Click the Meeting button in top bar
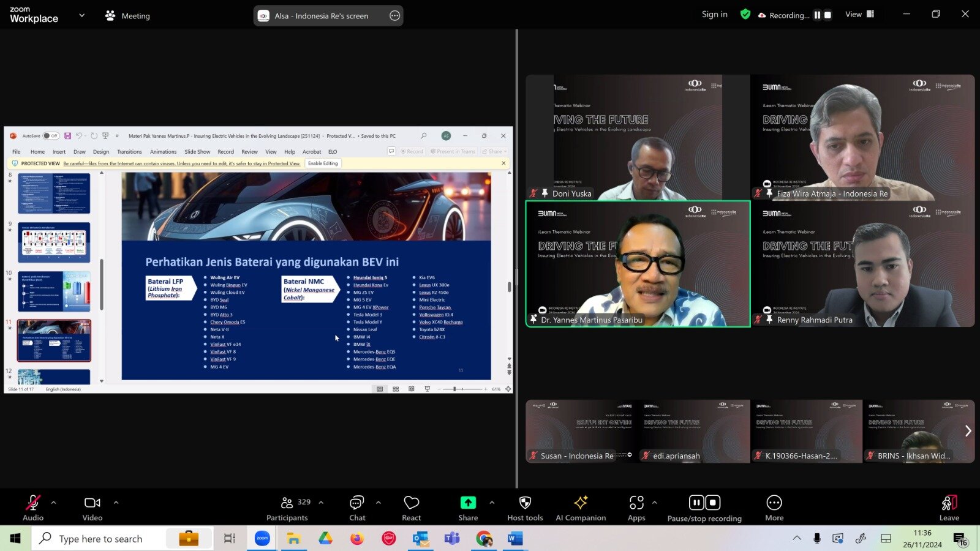This screenshot has height=551, width=980. tap(127, 16)
